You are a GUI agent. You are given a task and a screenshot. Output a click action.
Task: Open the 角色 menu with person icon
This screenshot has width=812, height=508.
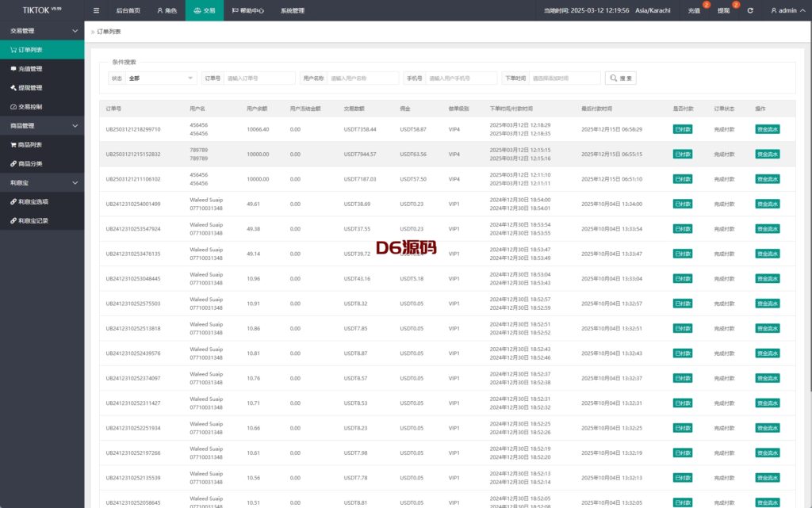[167, 10]
